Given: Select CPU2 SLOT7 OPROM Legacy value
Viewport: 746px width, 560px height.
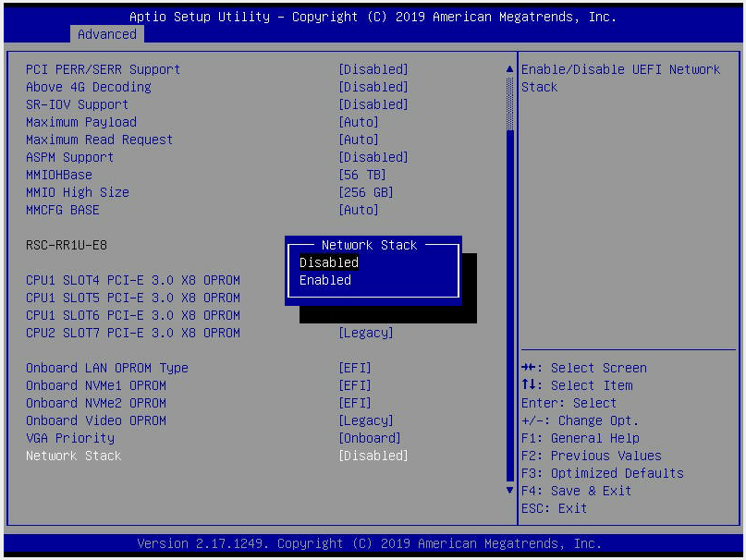Looking at the screenshot, I should pos(366,333).
